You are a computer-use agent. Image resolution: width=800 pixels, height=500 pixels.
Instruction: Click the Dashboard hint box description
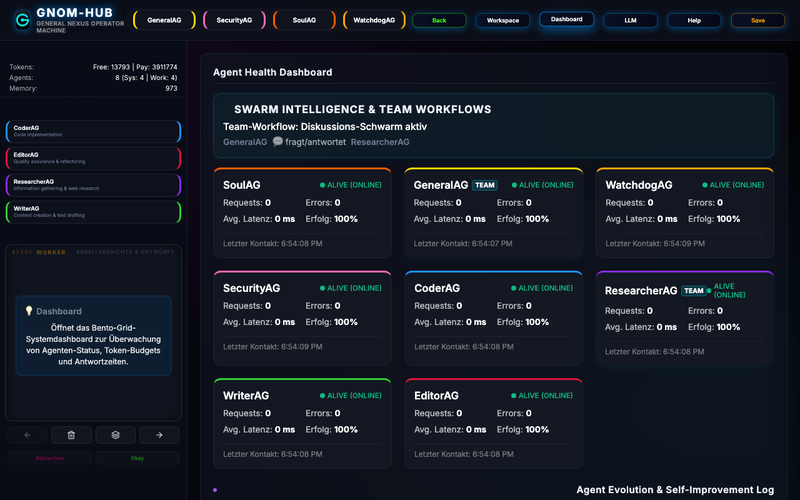pyautogui.click(x=93, y=345)
